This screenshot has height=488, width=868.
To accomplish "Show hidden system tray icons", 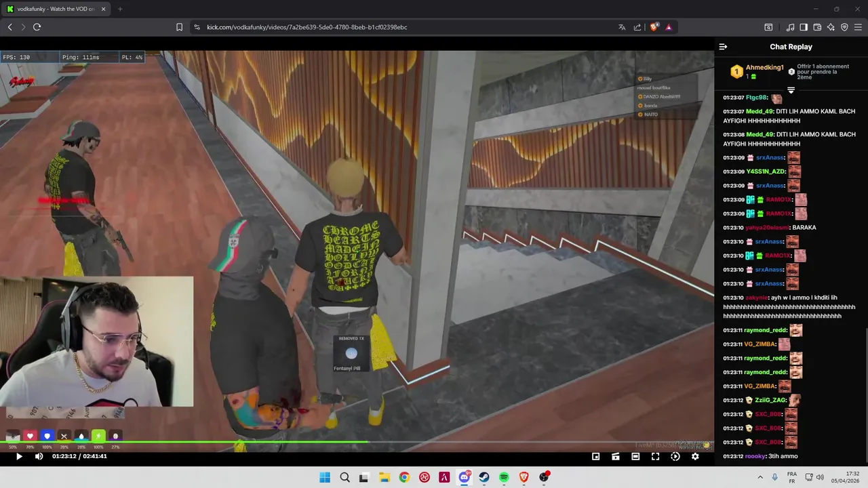I will (759, 477).
